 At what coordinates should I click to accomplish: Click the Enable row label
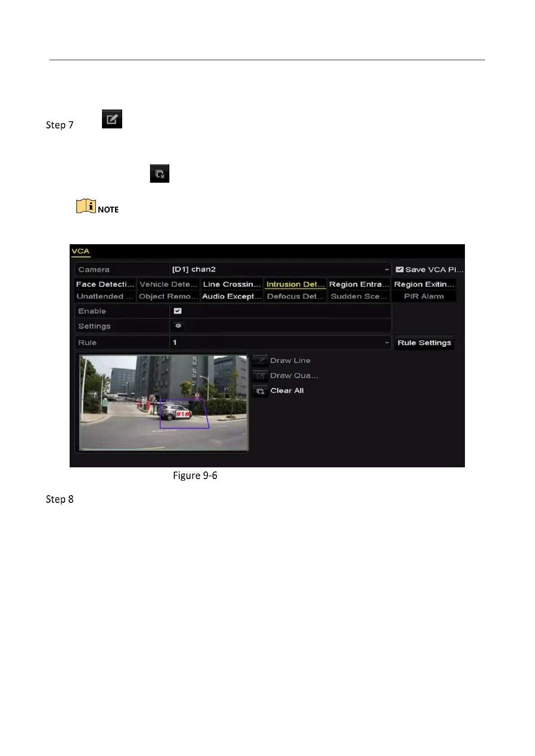pos(92,311)
